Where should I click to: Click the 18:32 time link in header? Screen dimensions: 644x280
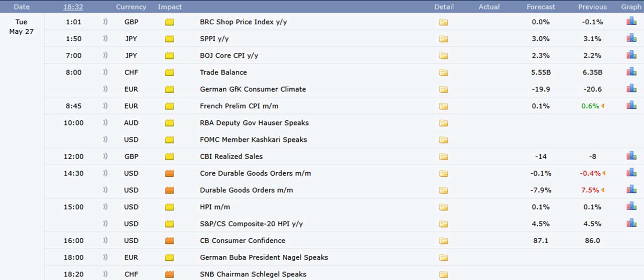point(73,7)
